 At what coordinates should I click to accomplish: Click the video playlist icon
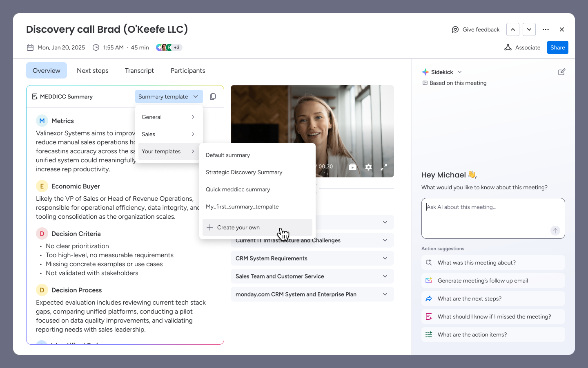point(352,167)
